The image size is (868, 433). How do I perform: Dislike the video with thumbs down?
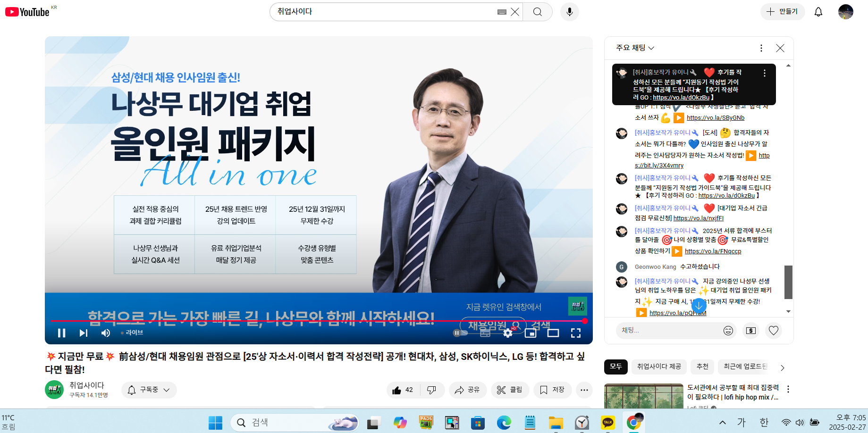click(431, 390)
